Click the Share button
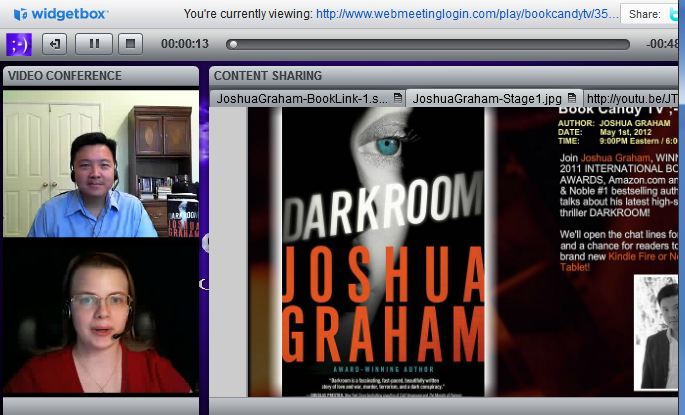Image resolution: width=685 pixels, height=415 pixels. pyautogui.click(x=649, y=14)
